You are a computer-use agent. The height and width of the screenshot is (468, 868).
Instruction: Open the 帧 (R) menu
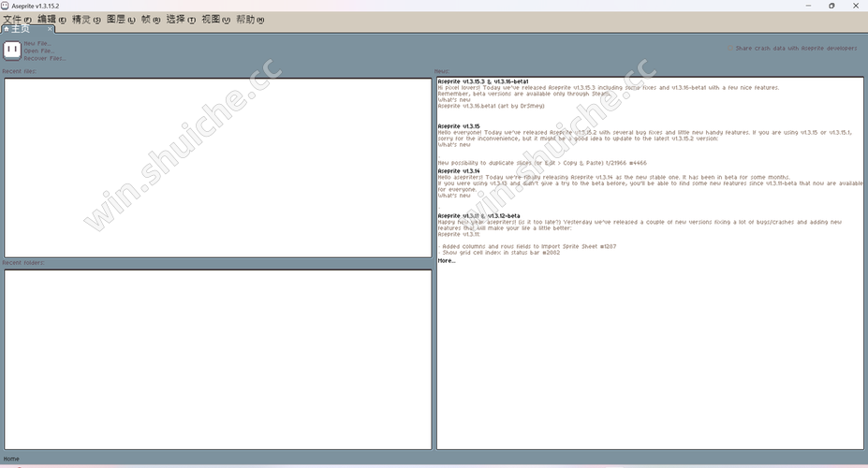(x=151, y=20)
